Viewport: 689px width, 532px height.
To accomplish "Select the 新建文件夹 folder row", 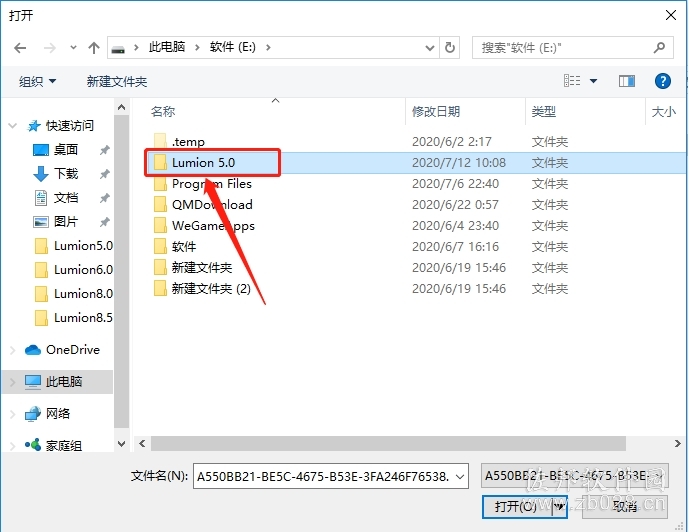I will coord(202,268).
